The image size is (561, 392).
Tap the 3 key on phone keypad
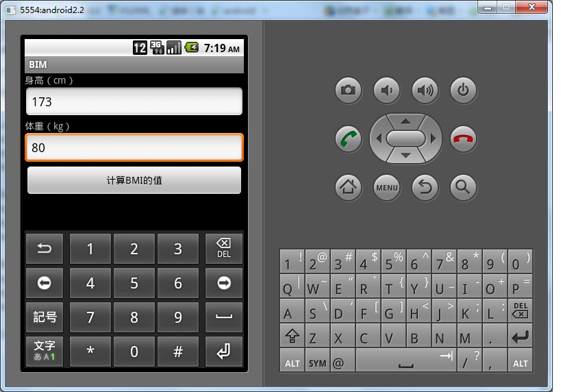[x=178, y=249]
